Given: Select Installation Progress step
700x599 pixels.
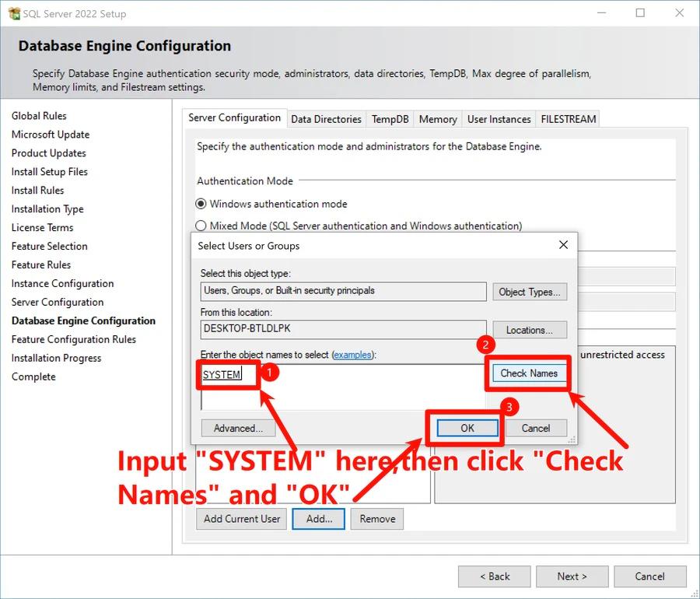Looking at the screenshot, I should [56, 358].
